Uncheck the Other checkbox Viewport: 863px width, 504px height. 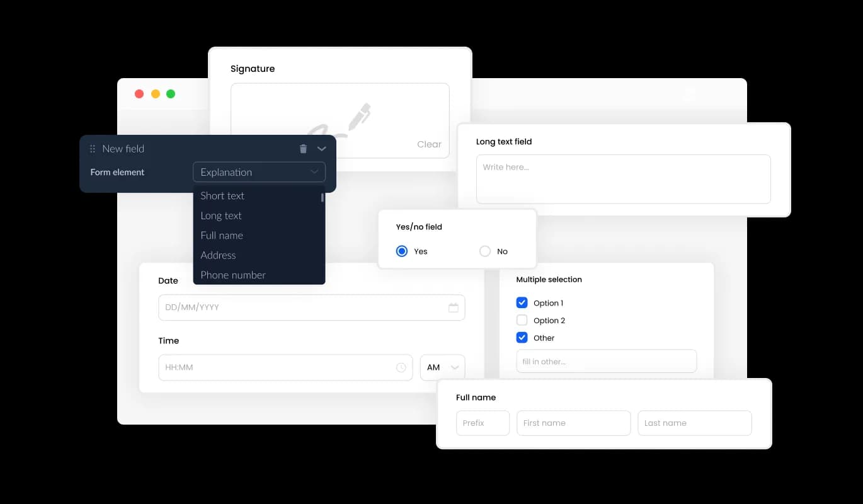coord(522,337)
